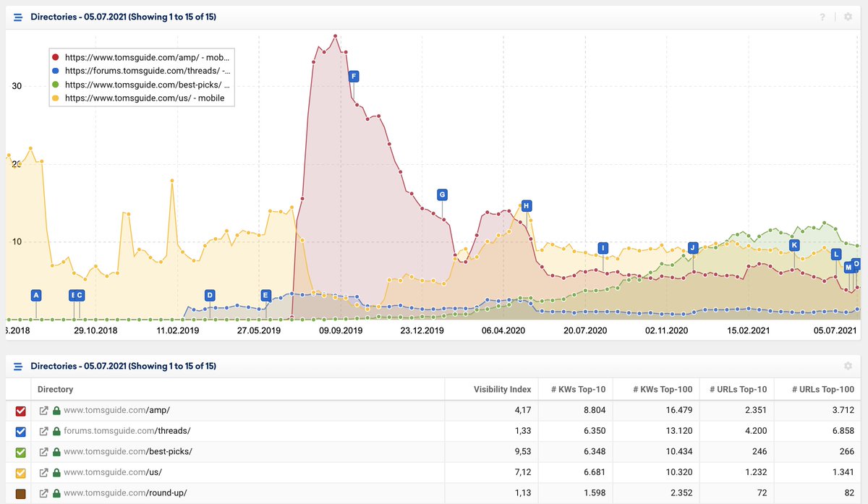Open the table panel hamburger menu
This screenshot has height=504, width=868.
[x=18, y=367]
